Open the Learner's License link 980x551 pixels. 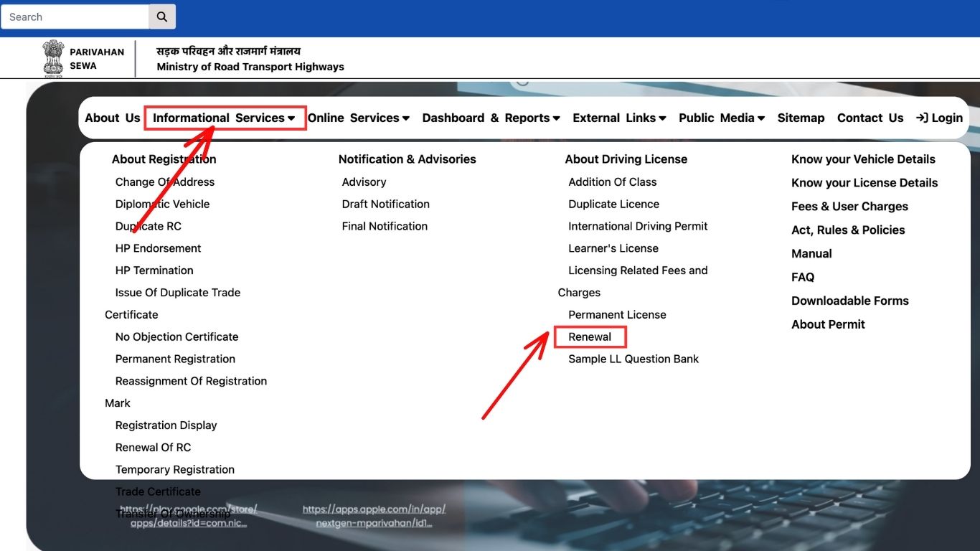point(613,248)
